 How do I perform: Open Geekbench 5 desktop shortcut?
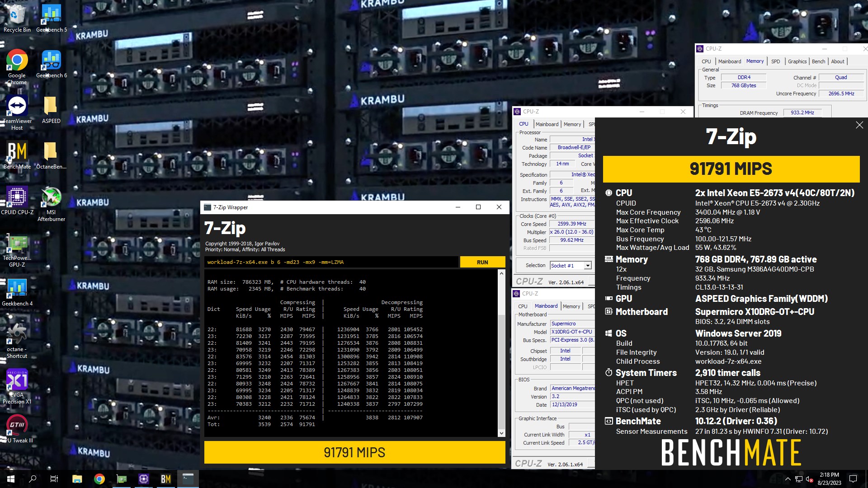[x=52, y=18]
